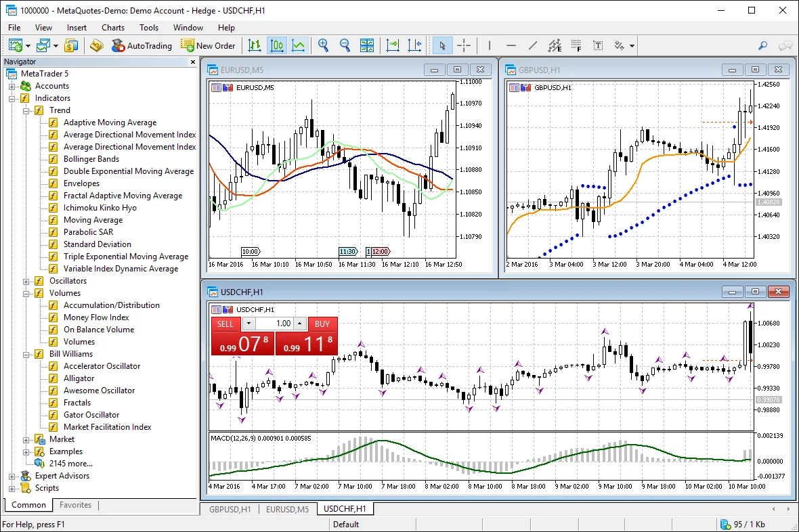Open the text label tool
The width and height of the screenshot is (799, 532).
click(x=597, y=45)
